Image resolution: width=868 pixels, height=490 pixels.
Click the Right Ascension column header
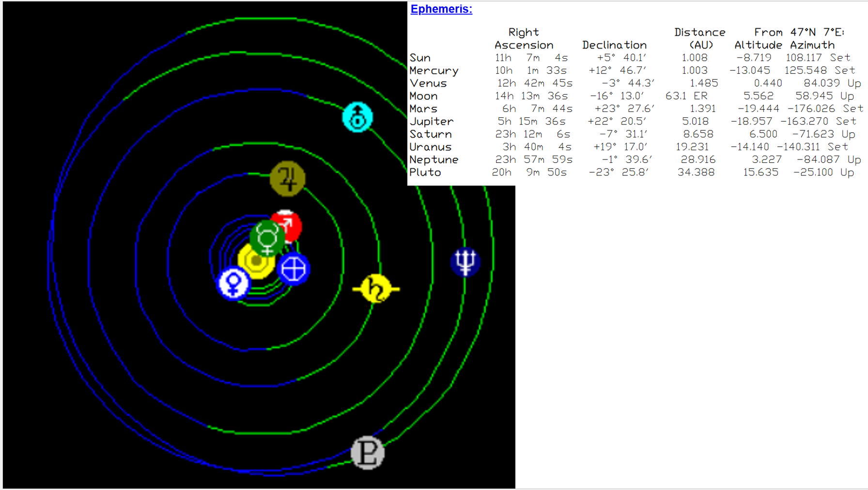point(524,39)
